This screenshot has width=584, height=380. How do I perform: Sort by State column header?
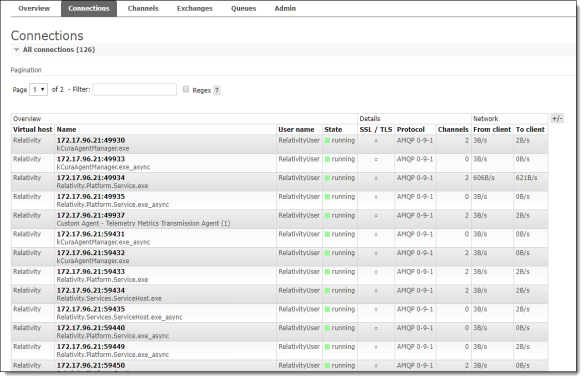click(333, 129)
